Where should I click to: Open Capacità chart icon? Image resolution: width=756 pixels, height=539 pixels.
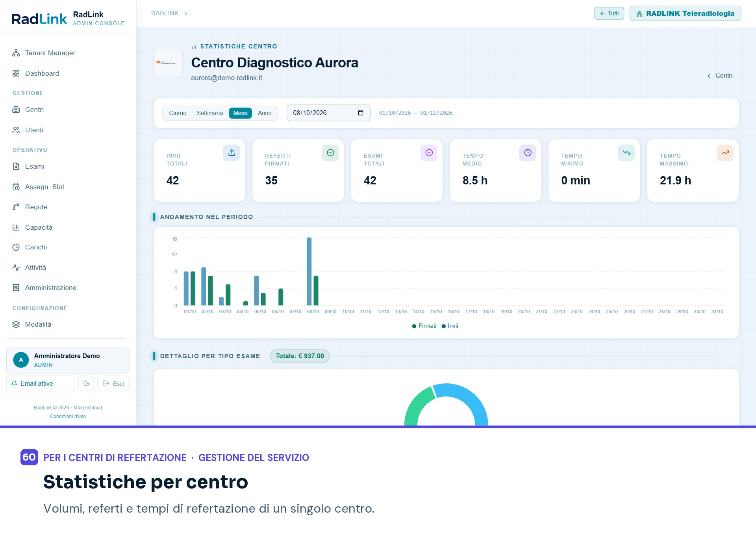[x=16, y=227]
